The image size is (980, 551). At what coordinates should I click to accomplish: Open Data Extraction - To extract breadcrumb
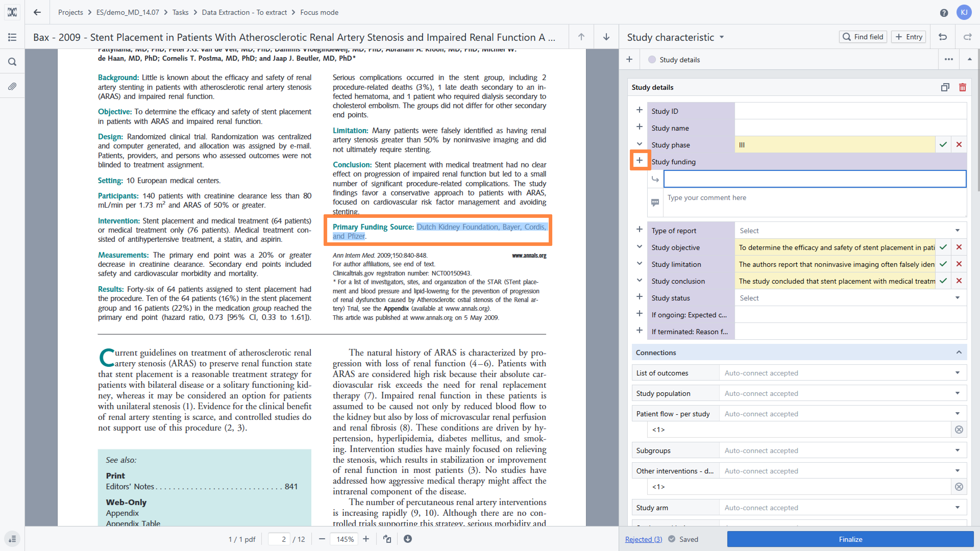tap(244, 12)
